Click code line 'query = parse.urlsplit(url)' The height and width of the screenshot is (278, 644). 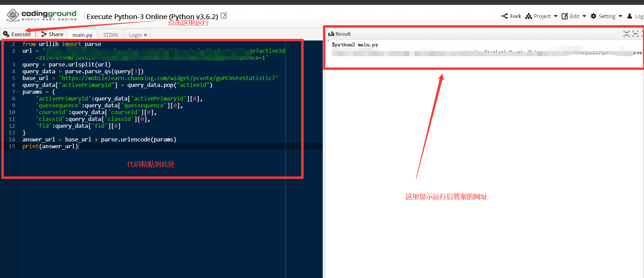click(x=67, y=64)
